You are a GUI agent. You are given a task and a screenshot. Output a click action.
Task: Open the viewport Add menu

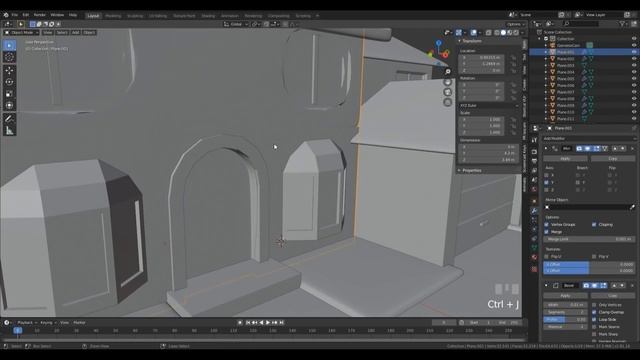coord(76,32)
